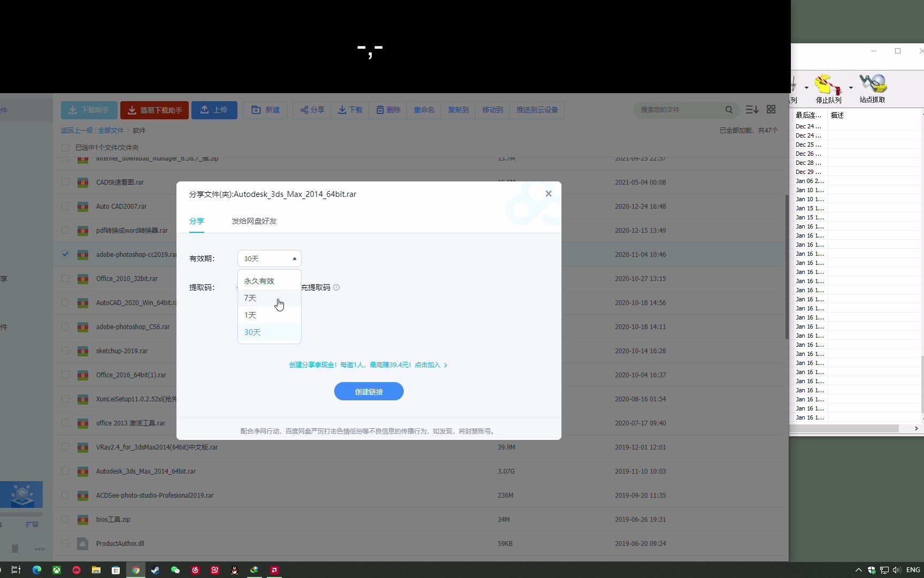Viewport: 924px width, 578px height.
Task: Open Steam from the taskbar
Action: coord(155,570)
